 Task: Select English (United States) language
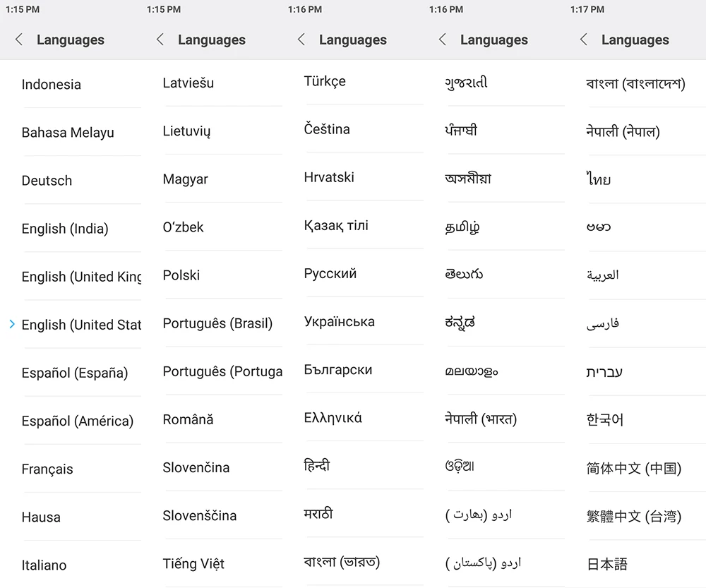(x=81, y=325)
